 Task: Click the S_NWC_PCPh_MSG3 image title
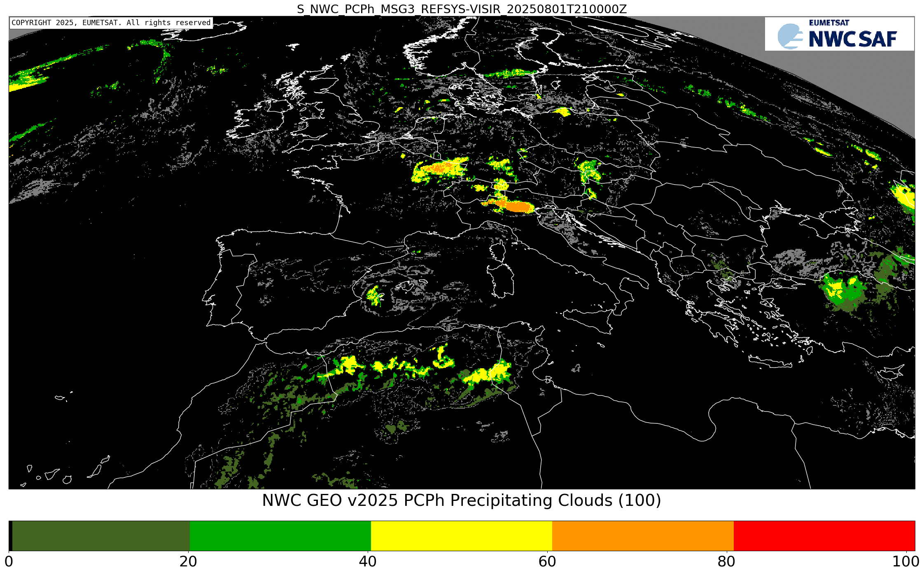click(462, 9)
